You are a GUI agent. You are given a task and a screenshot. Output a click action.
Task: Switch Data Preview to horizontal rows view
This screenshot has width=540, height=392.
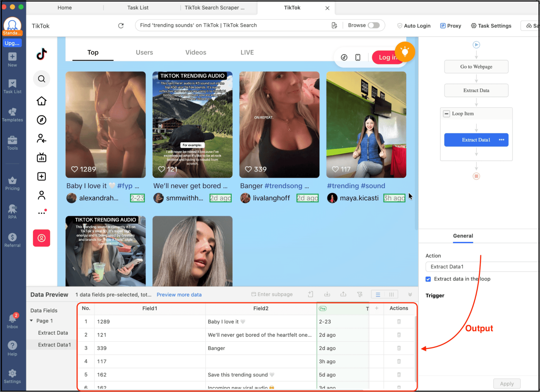click(378, 295)
